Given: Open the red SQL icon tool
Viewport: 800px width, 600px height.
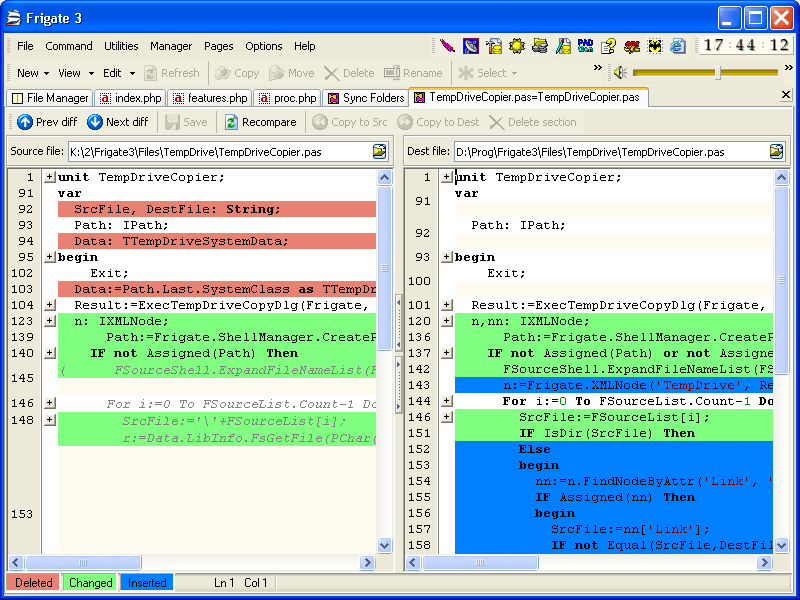Looking at the screenshot, I should click(632, 46).
